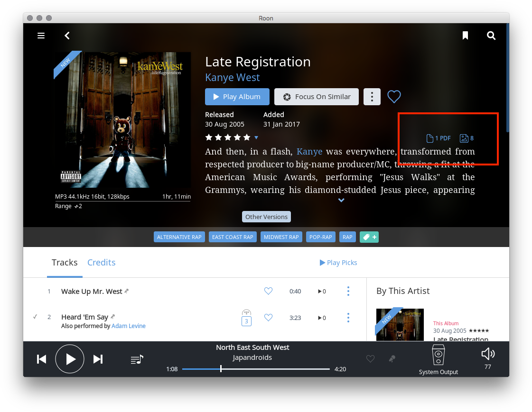
Task: Toggle heart for Heard 'Em Say
Action: (268, 318)
